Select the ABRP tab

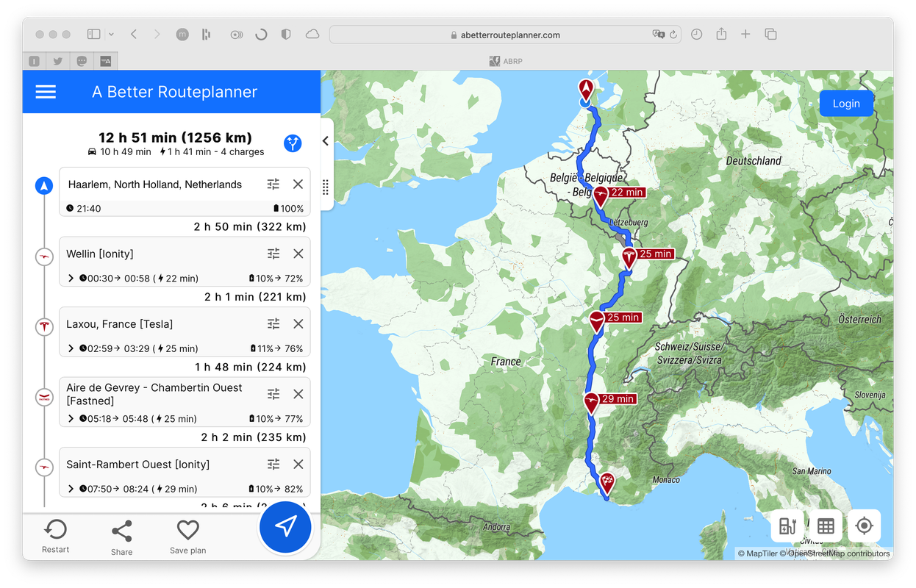[506, 61]
